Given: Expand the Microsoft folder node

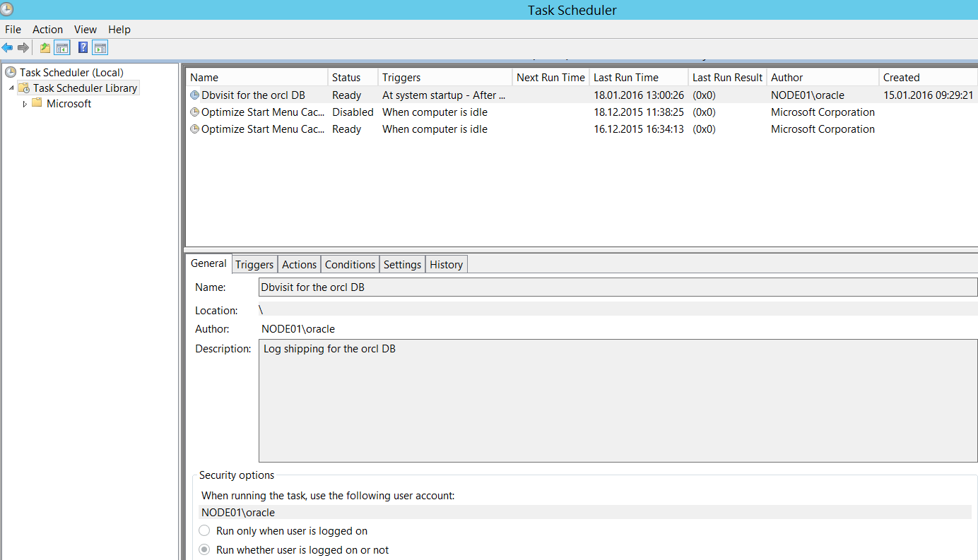Looking at the screenshot, I should coord(25,104).
